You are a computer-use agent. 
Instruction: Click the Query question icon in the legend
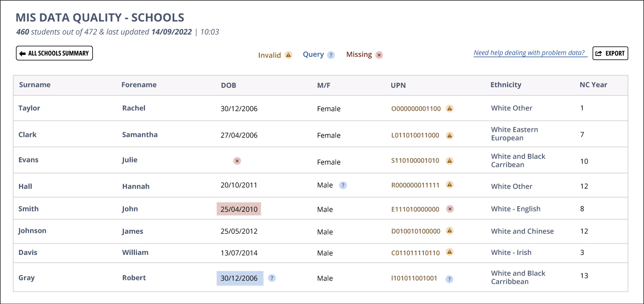(331, 55)
